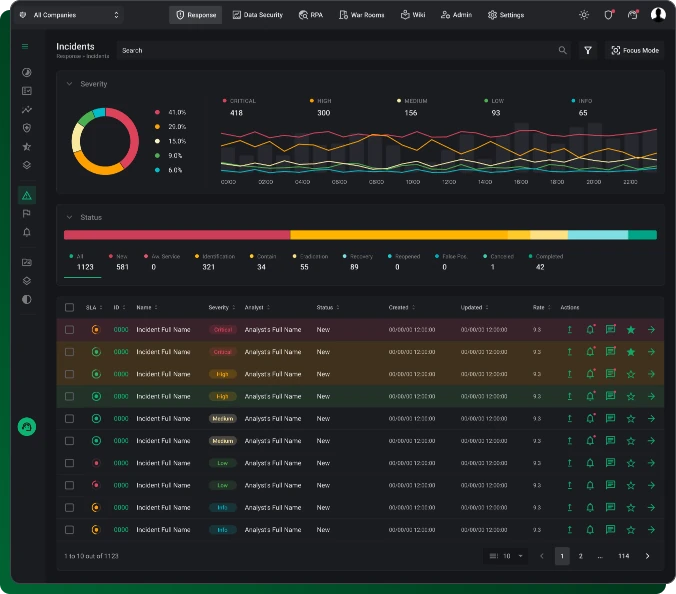This screenshot has height=594, width=676.
Task: Sort table by Name column
Action: (147, 307)
